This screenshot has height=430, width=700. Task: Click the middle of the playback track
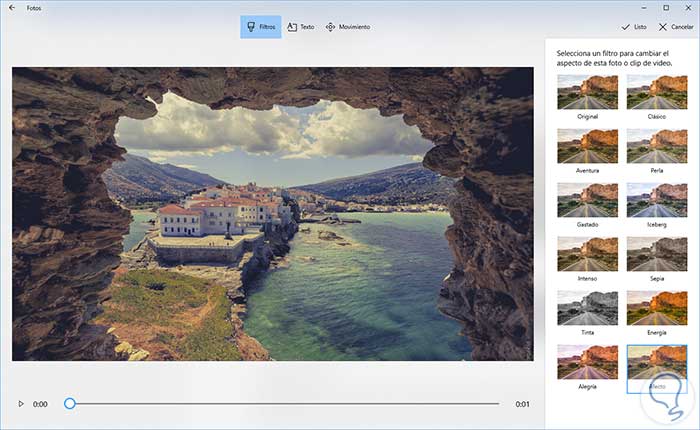click(284, 404)
